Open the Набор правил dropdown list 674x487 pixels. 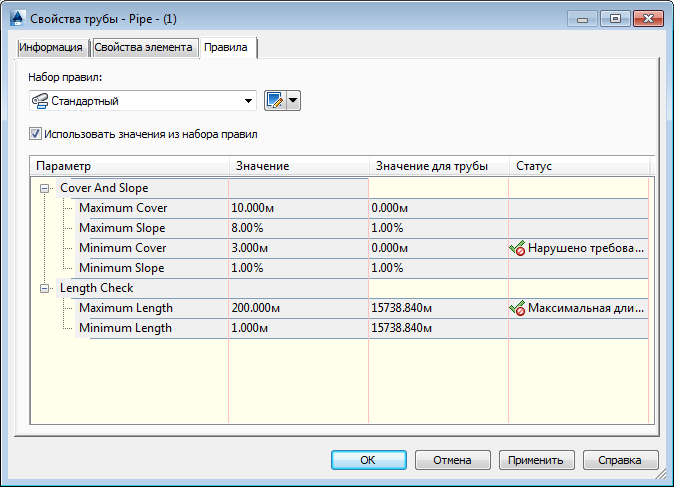tap(143, 101)
